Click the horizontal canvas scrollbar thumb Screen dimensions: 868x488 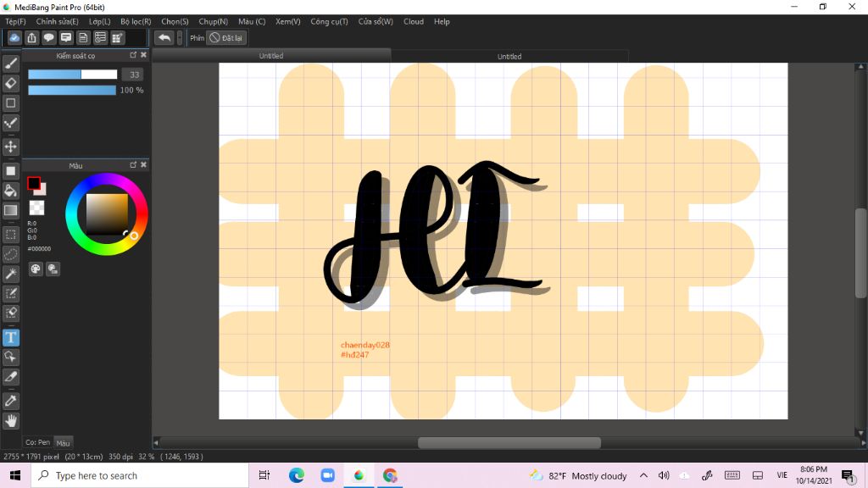[509, 442]
